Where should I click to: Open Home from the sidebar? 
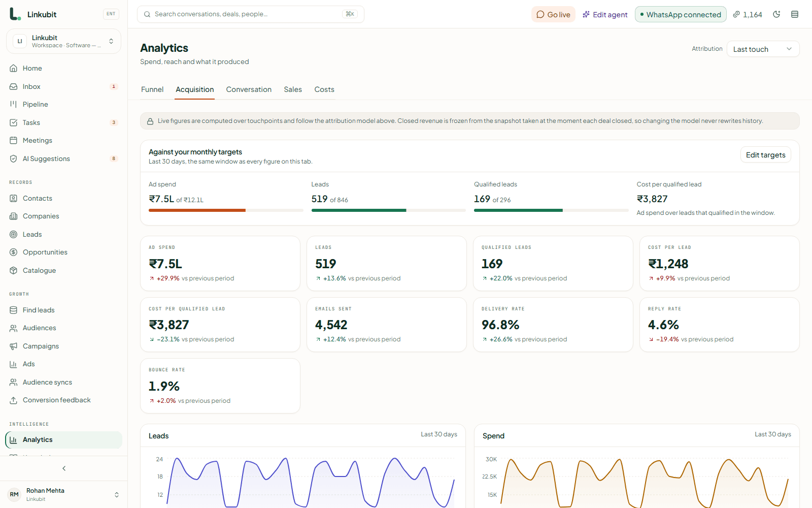pos(63,68)
